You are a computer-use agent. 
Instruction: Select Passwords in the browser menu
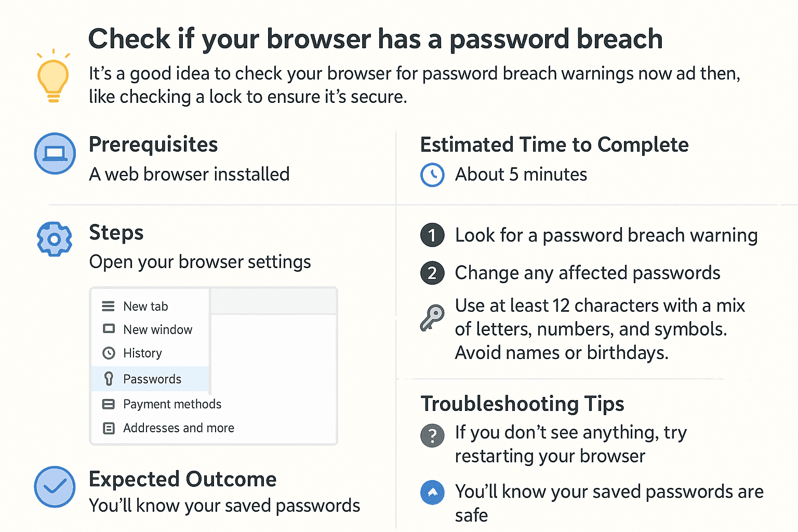point(152,379)
